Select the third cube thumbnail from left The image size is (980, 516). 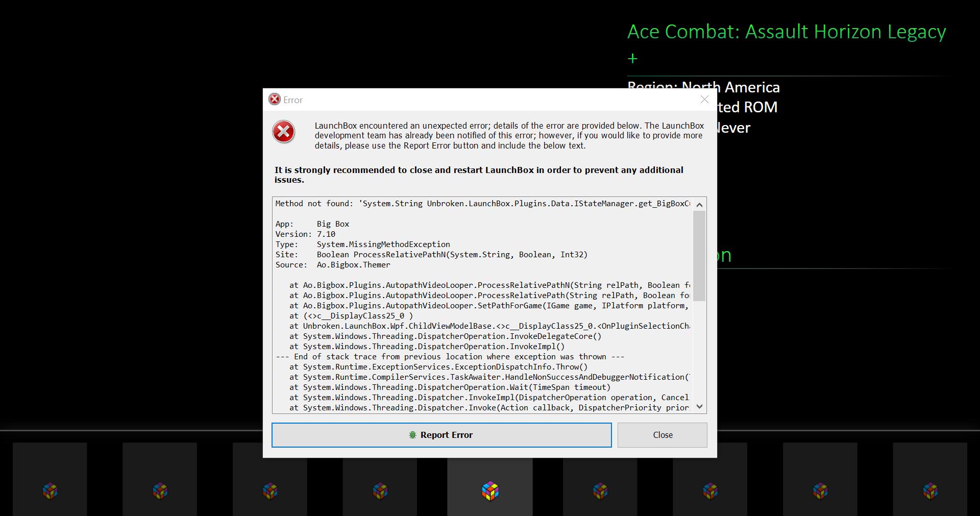[x=270, y=491]
